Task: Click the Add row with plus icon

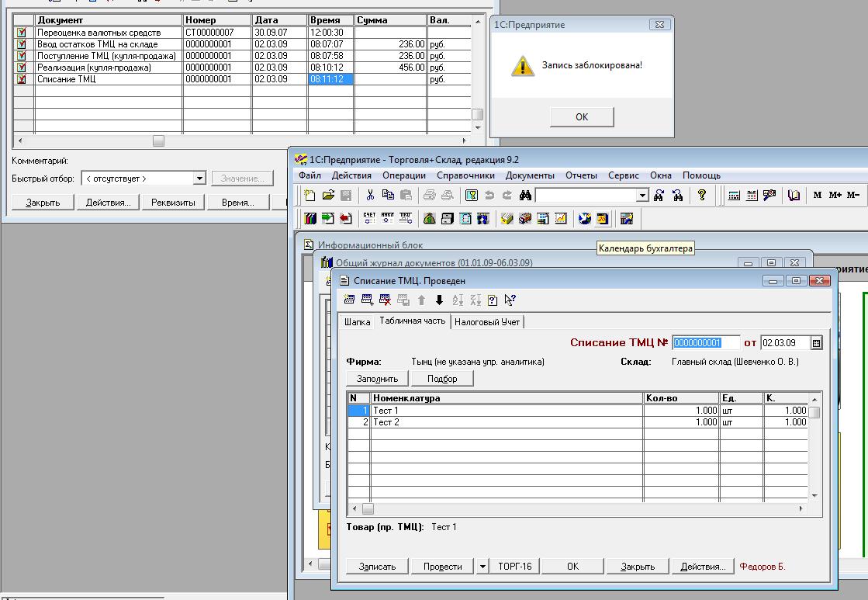Action: click(x=368, y=300)
